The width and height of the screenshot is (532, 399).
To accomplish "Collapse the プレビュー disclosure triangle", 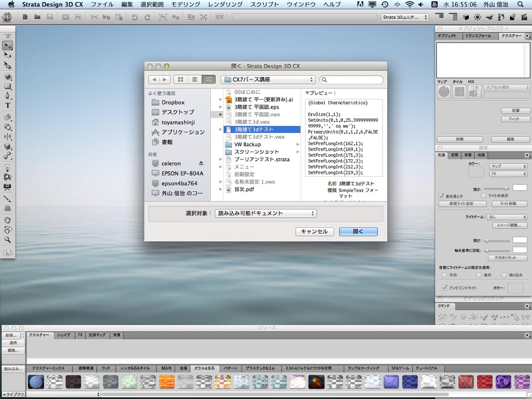I will tap(307, 93).
